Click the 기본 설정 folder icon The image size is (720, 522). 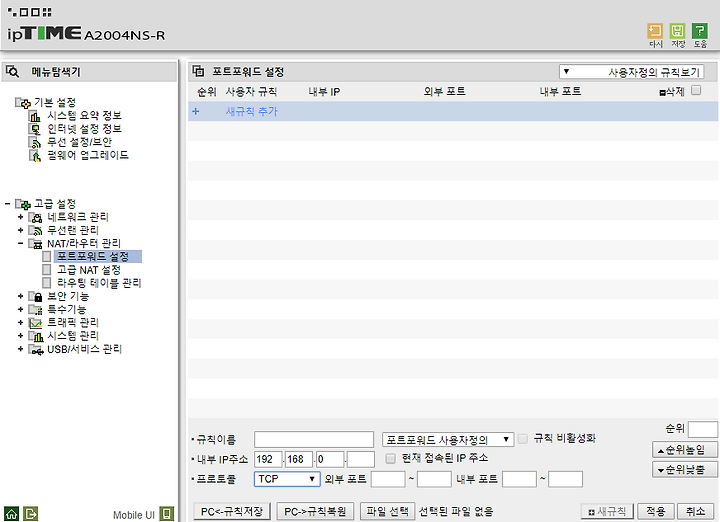(x=23, y=103)
